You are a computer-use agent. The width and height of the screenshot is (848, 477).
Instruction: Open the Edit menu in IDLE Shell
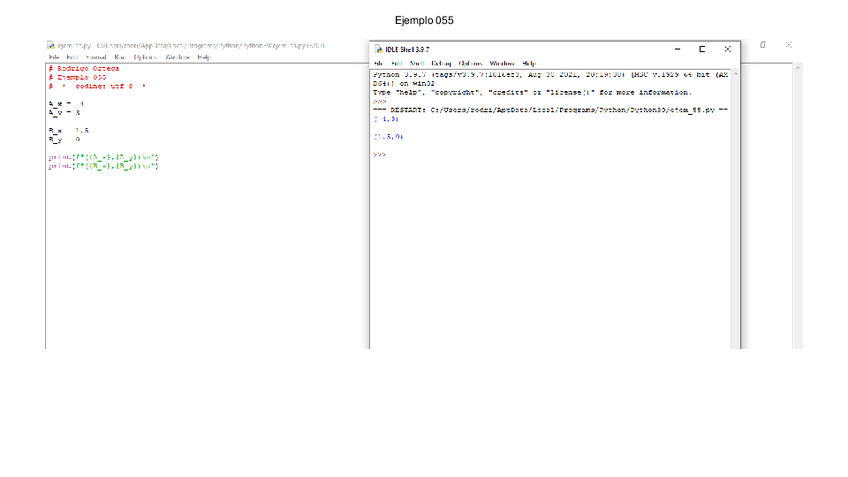point(396,64)
